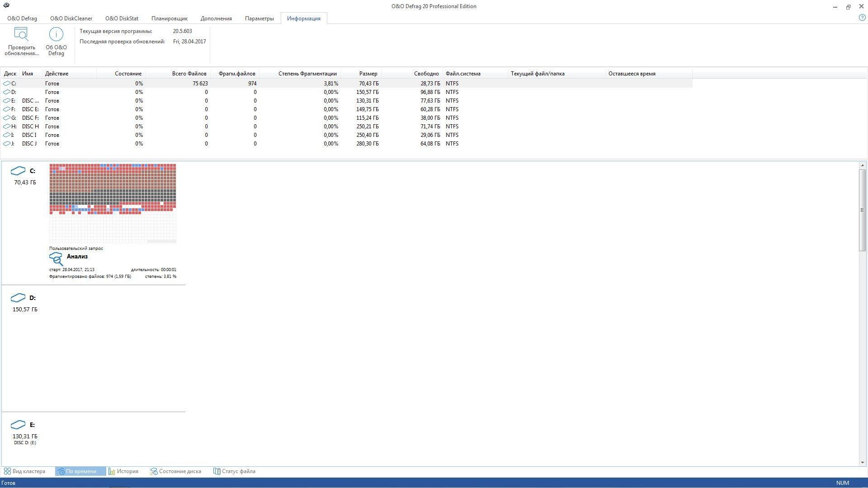This screenshot has width=868, height=488.
Task: Click the 3,81% fragmentation cell for C:
Action: coord(330,84)
